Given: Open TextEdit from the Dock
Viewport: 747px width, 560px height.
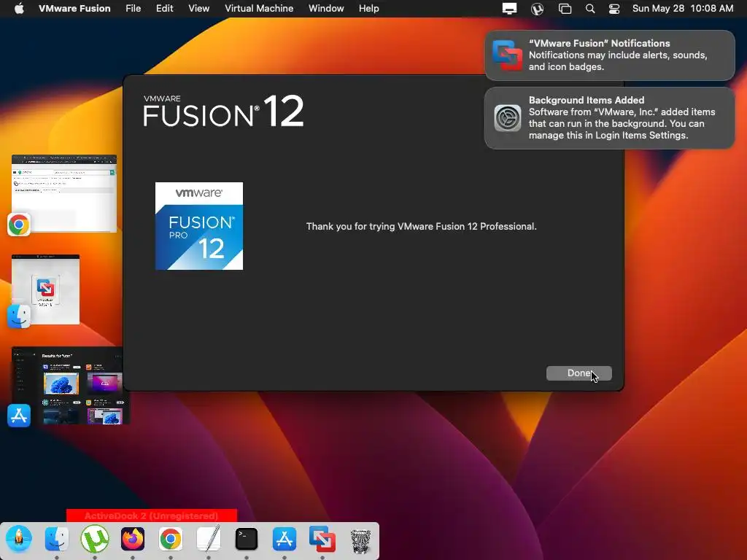Looking at the screenshot, I should [x=209, y=539].
